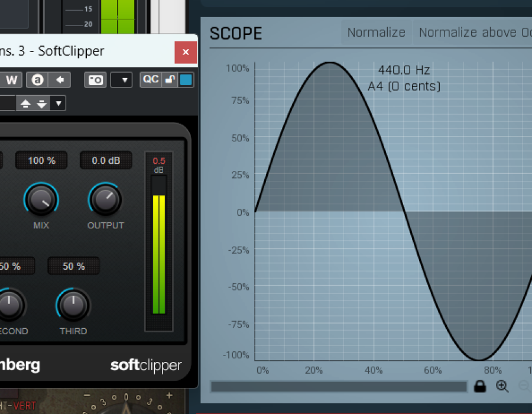The width and height of the screenshot is (532, 414).
Task: Click the zoom in magnifier icon
Action: (x=502, y=386)
